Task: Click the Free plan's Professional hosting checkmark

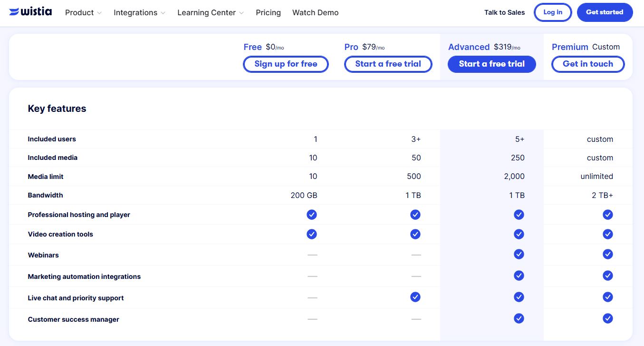Action: (x=312, y=215)
